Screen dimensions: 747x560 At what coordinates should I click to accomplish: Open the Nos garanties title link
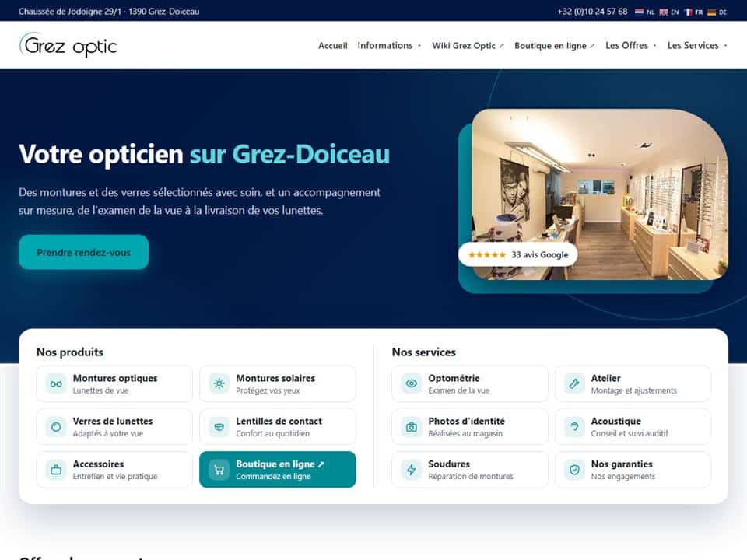(x=621, y=464)
